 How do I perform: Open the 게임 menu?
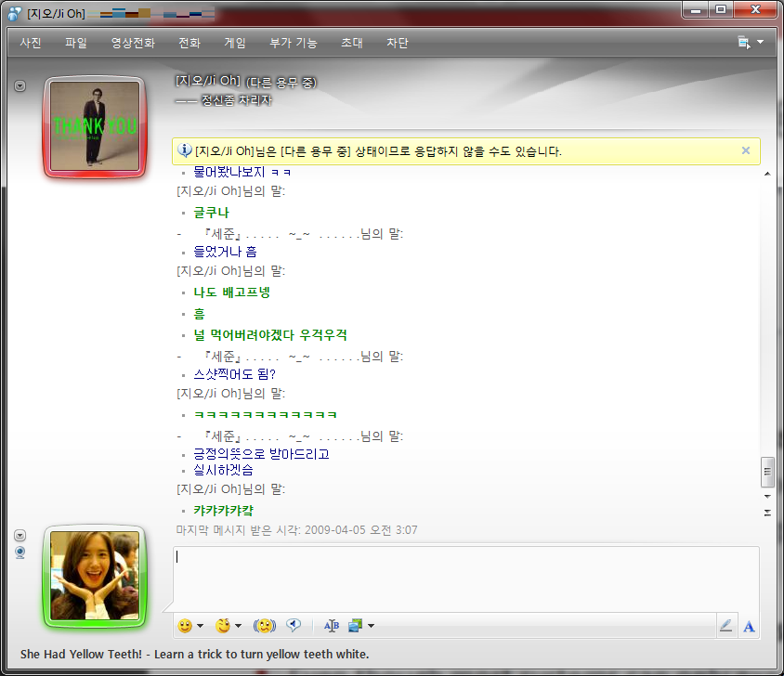tap(235, 43)
